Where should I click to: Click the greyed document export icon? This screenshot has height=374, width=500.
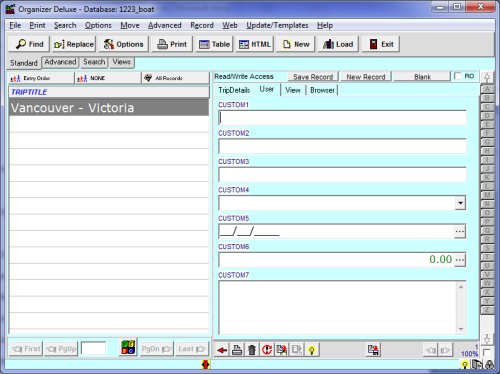pos(297,350)
